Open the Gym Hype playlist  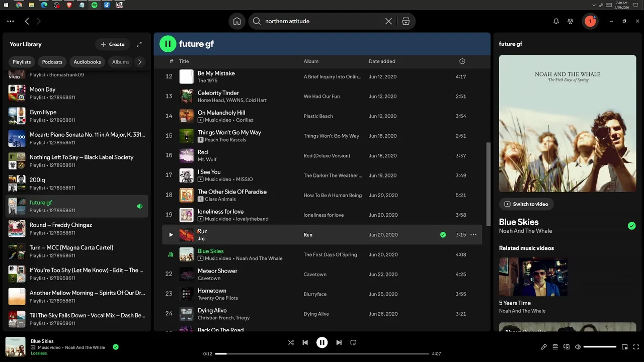click(x=77, y=116)
